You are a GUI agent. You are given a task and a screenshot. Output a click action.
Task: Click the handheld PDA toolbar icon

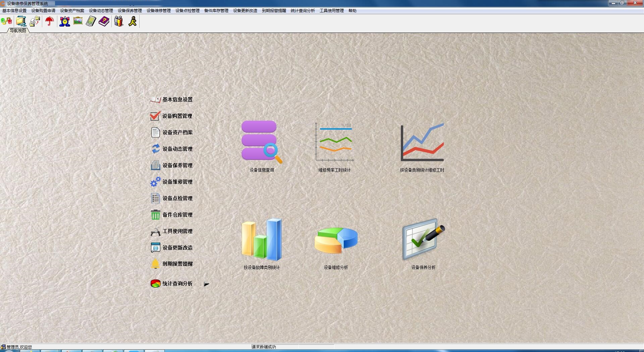tap(91, 21)
